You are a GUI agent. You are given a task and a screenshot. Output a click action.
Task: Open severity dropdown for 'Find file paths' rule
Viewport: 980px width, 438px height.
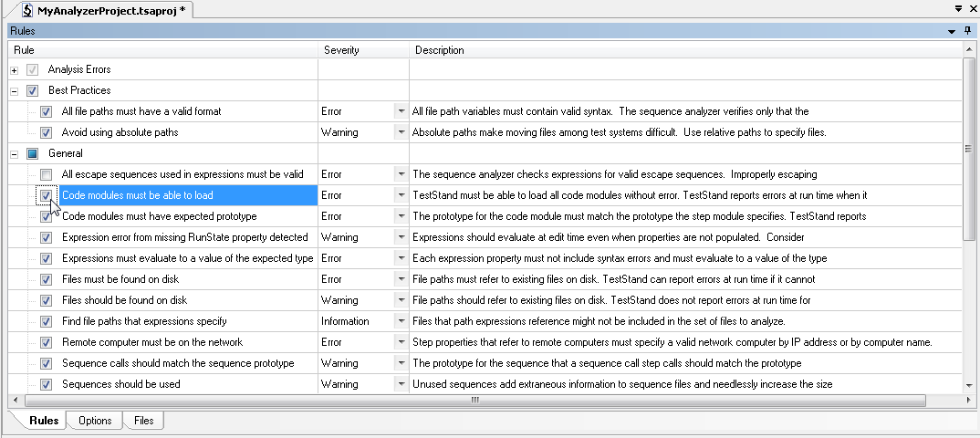pos(400,321)
